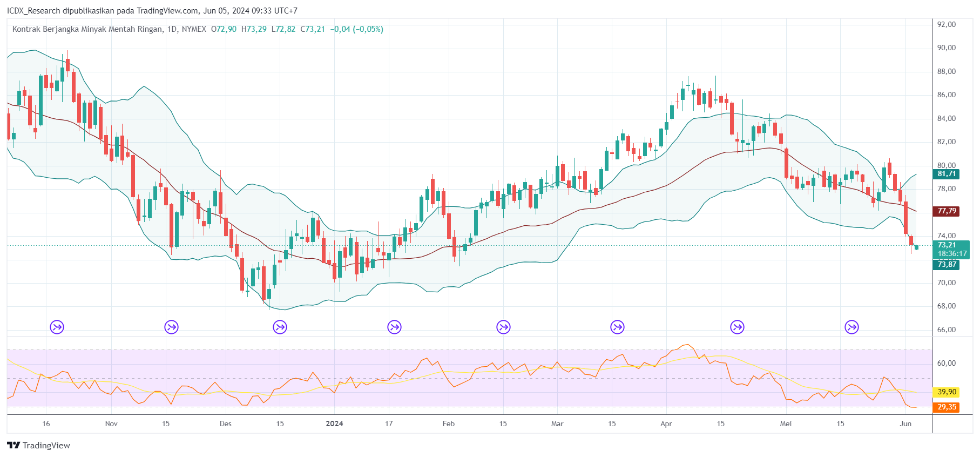Click the Jun date label on the time axis
Viewport: 980px width, 457px height.
coord(905,424)
